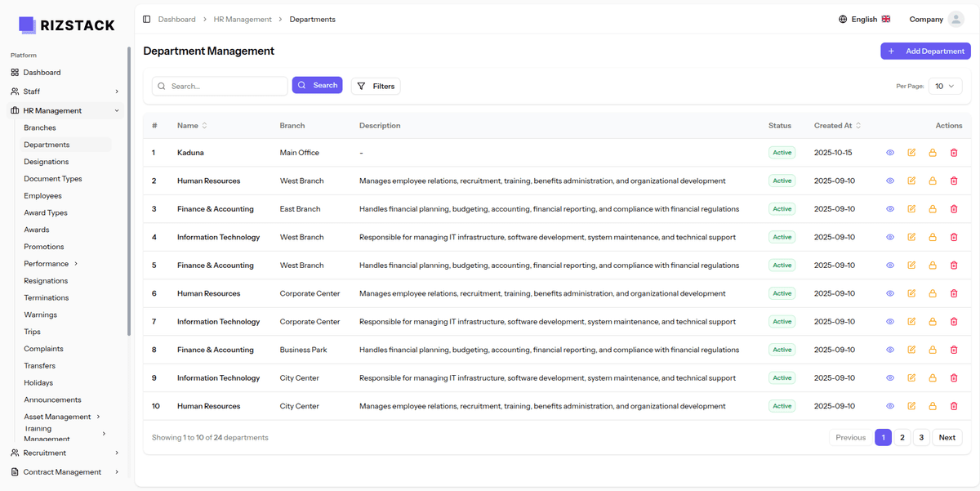Toggle the Active status badge on Kaduna row
980x491 pixels.
[x=781, y=152]
